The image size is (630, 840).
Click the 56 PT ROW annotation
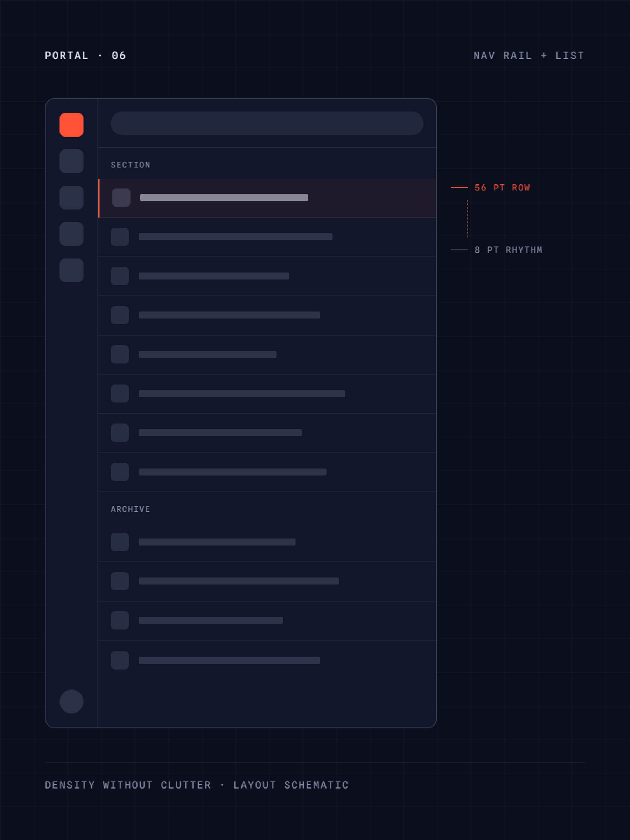point(502,188)
